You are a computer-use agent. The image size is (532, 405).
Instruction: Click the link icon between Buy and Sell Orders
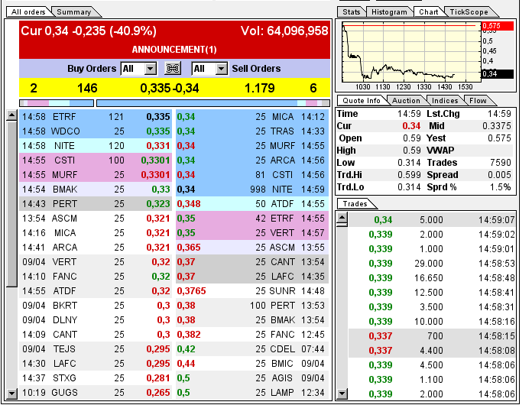(x=173, y=69)
